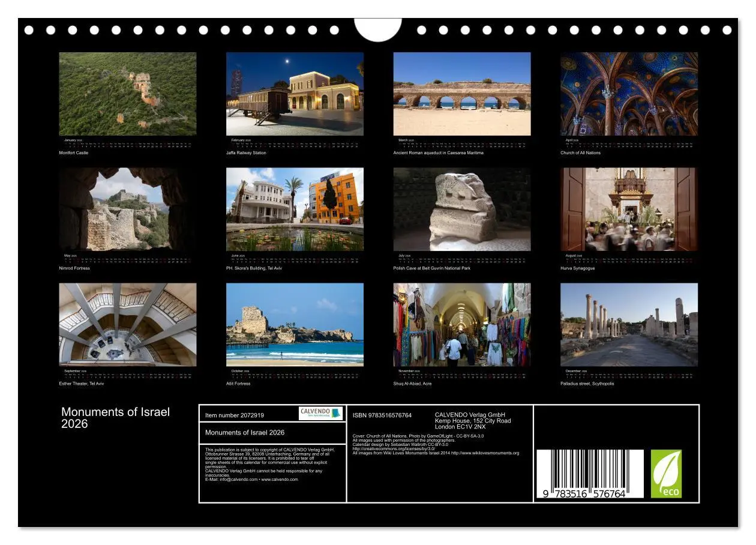The image size is (756, 545).
Task: Open the Adlit Fortress October image
Action: point(295,325)
